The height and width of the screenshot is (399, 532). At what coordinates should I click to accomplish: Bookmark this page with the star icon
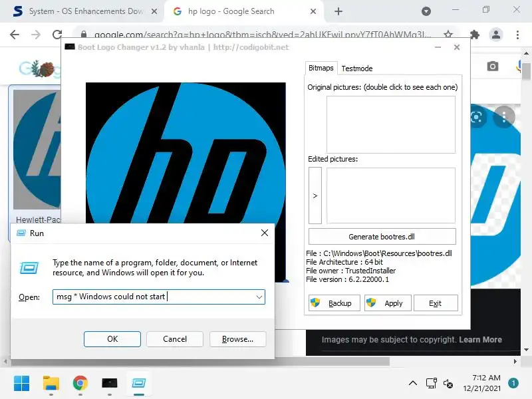tap(448, 35)
